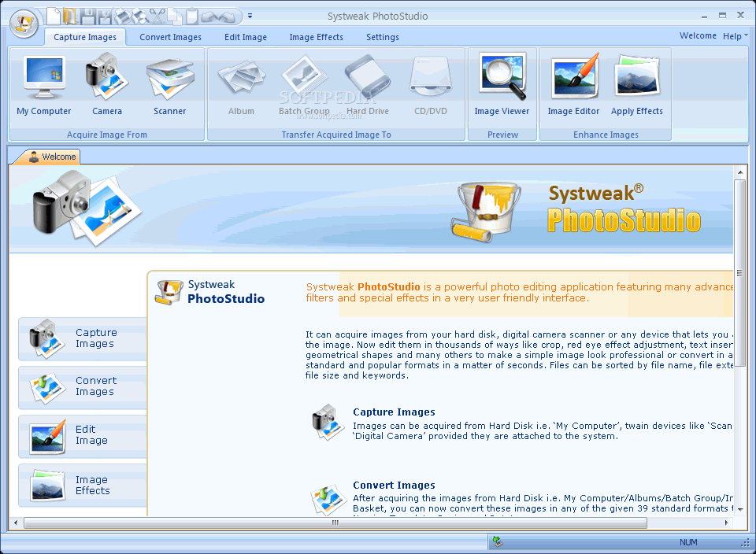Open the Image Effects ribbon tab
This screenshot has height=554, width=756.
[x=316, y=37]
